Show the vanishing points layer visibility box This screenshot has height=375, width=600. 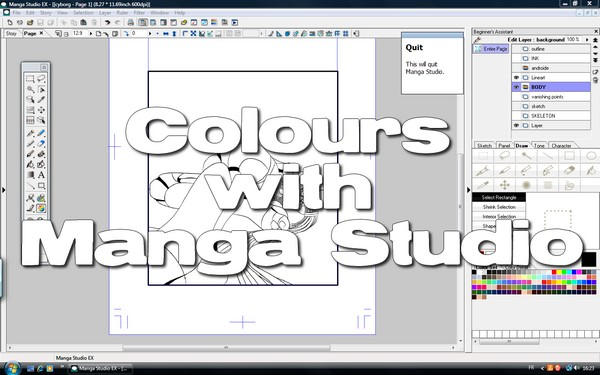coord(516,97)
